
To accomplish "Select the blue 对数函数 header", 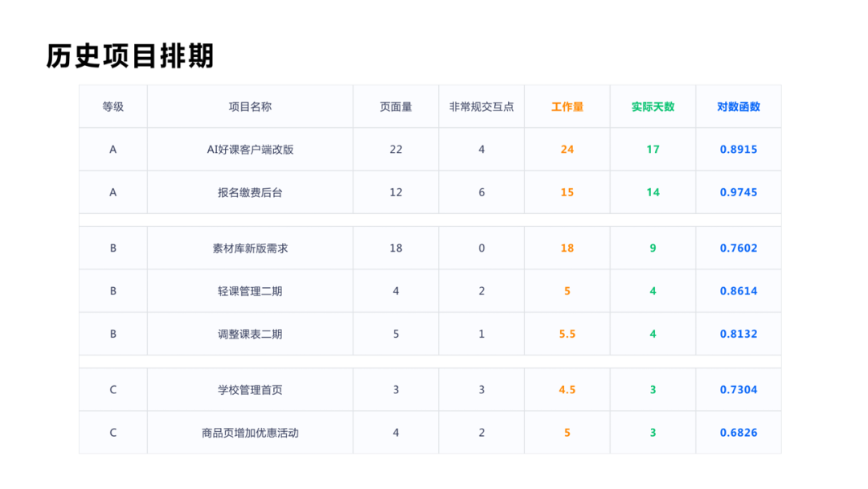I will coord(739,107).
